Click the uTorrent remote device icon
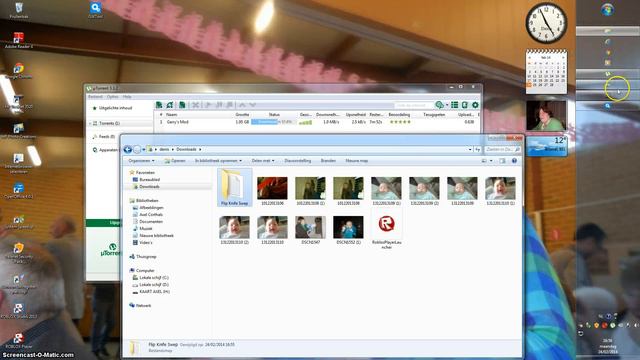The image size is (640, 360). [x=464, y=105]
